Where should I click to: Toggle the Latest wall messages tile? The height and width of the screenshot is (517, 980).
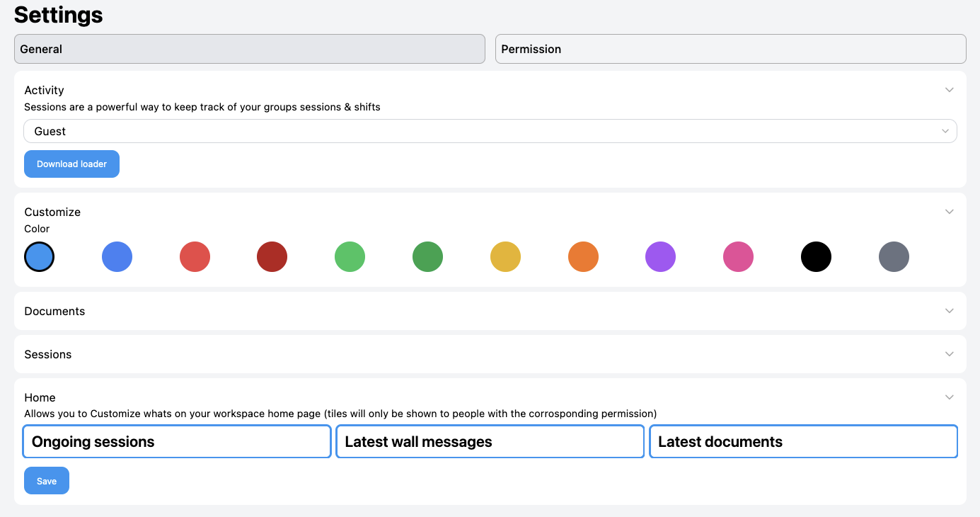(x=490, y=441)
